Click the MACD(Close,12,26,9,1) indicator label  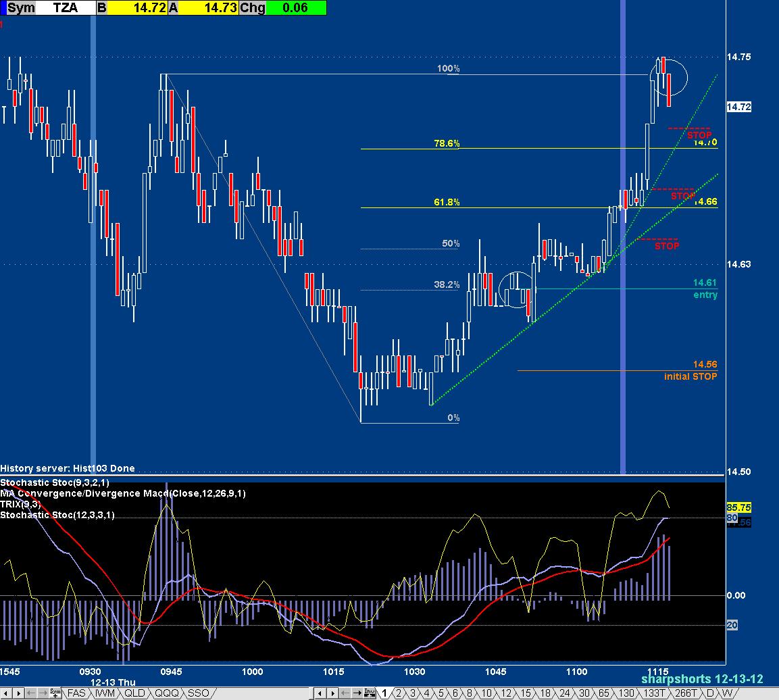pos(123,493)
